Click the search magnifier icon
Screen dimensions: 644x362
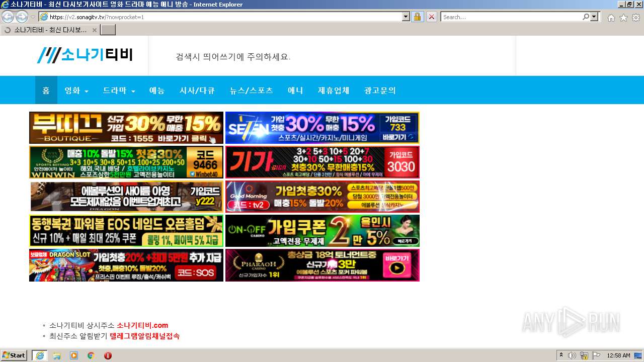tap(586, 17)
